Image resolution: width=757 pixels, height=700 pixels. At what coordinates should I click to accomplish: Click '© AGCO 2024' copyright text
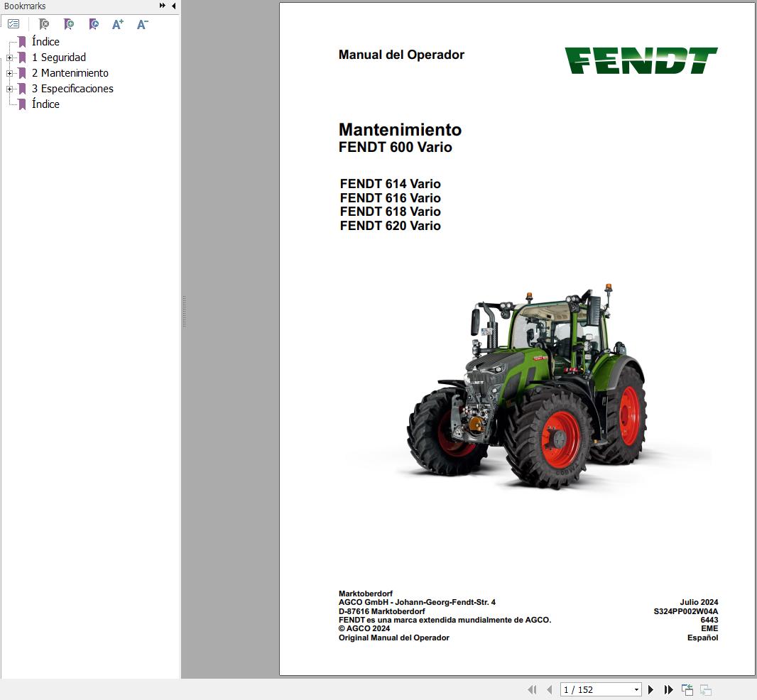click(364, 628)
